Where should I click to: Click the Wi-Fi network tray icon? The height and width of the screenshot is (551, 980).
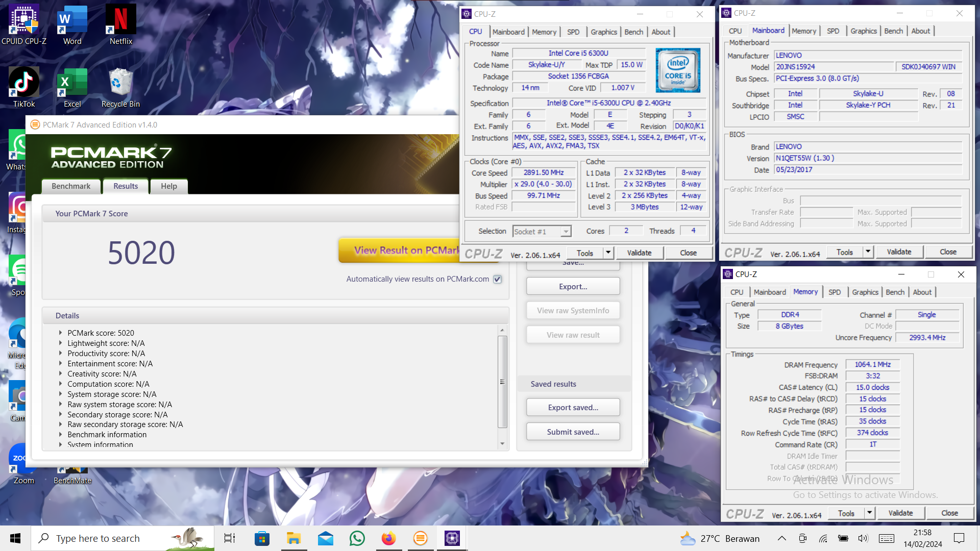click(823, 538)
